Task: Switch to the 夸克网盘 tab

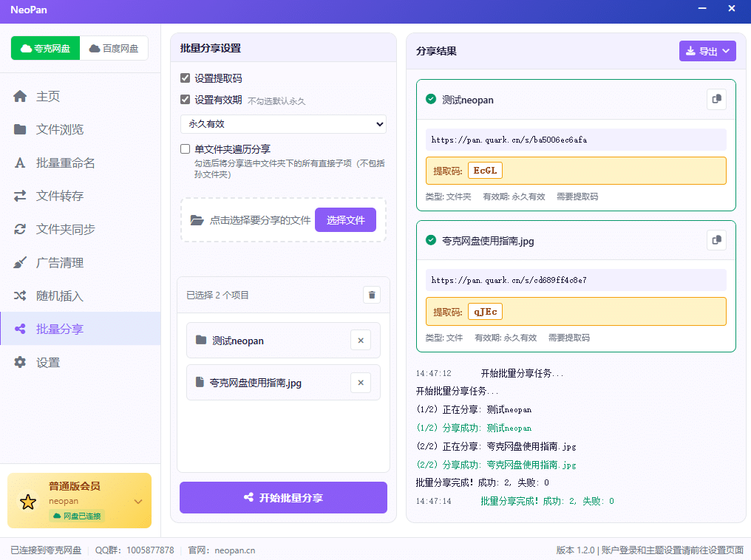Action: click(x=46, y=48)
